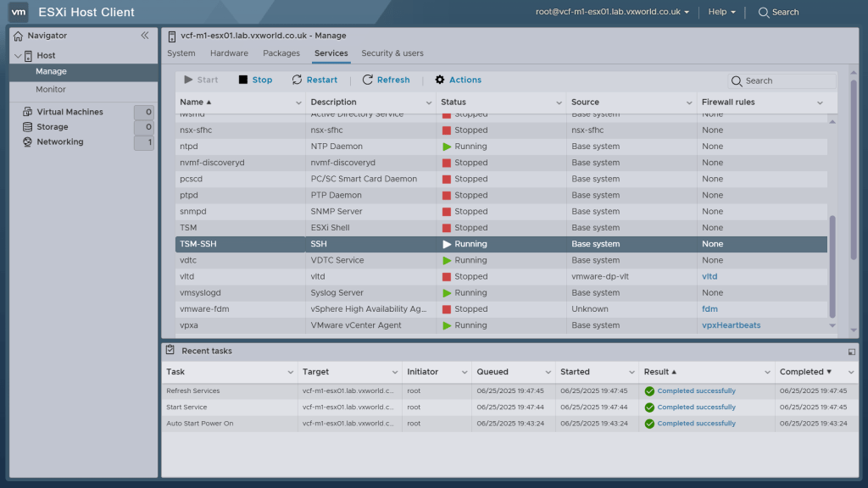Image resolution: width=868 pixels, height=488 pixels.
Task: Collapse the Navigator panel with double-chevron icon
Action: tap(145, 36)
